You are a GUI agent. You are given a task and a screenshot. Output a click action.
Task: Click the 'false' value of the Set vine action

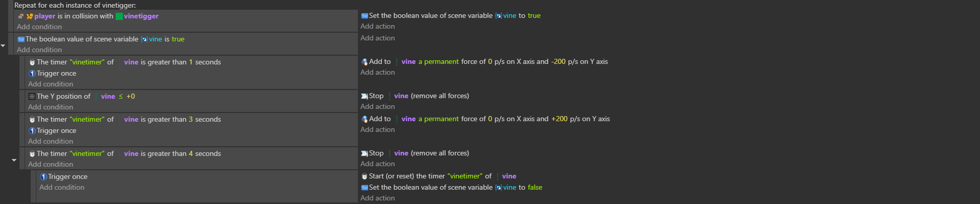click(535, 188)
